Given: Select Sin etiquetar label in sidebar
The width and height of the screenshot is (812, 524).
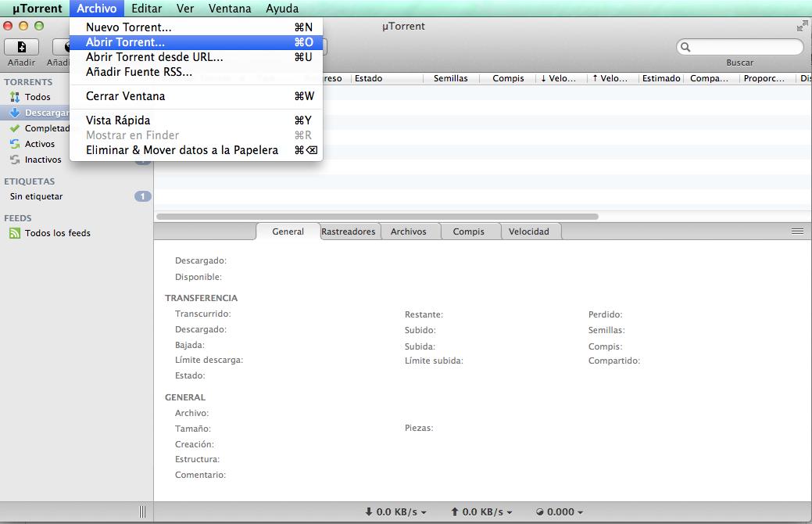Looking at the screenshot, I should [36, 196].
